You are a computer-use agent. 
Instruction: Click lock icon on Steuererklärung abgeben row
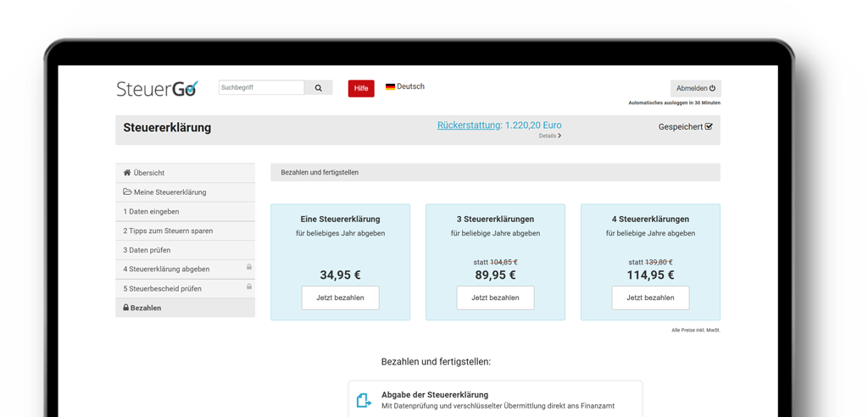click(x=249, y=267)
